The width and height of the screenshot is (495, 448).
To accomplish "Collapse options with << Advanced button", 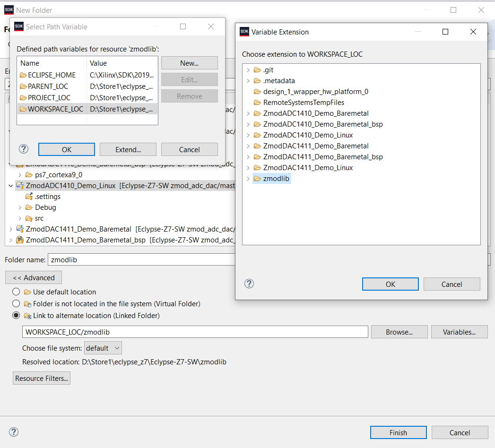I will [x=34, y=277].
